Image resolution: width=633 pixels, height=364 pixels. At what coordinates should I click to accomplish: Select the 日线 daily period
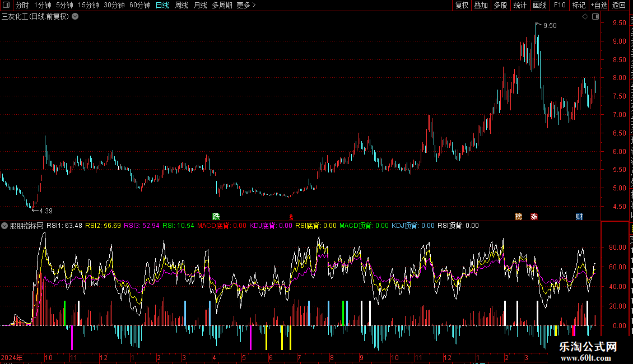(x=162, y=5)
